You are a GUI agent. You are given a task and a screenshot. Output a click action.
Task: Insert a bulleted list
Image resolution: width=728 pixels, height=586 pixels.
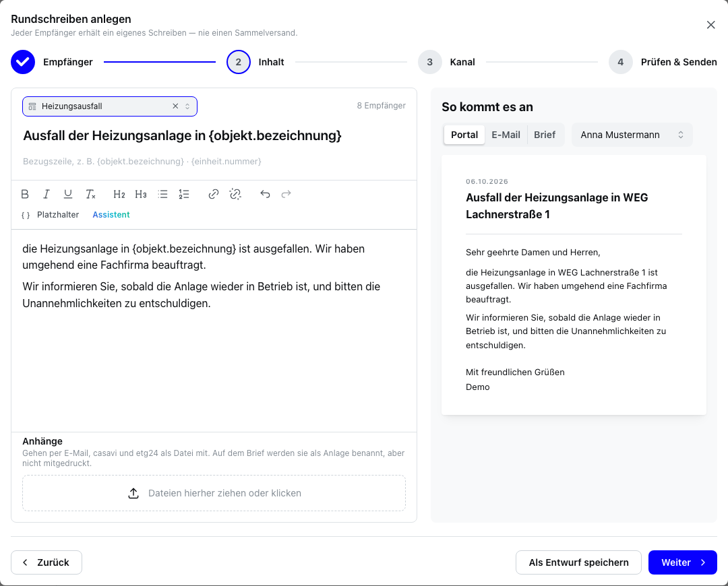coord(162,194)
